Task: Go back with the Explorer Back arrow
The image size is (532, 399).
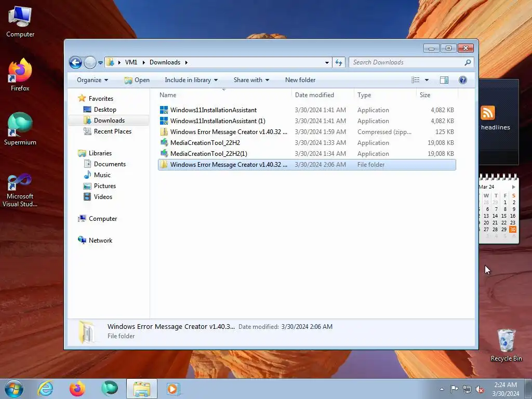Action: [x=76, y=62]
